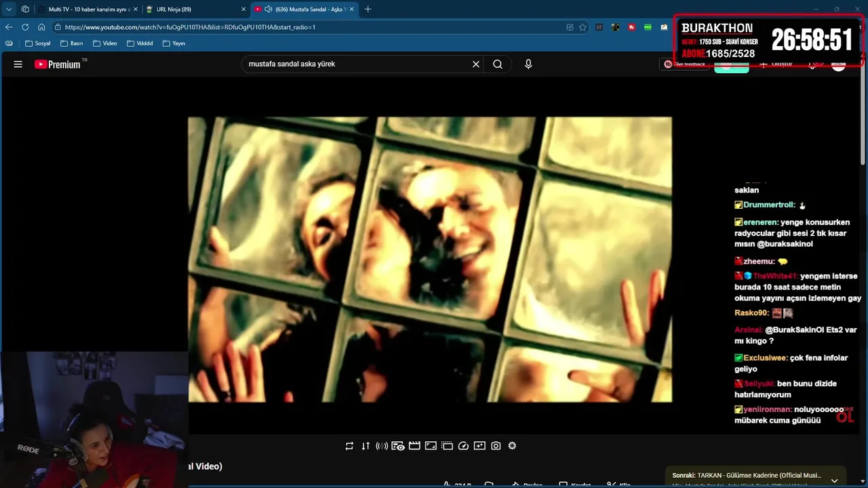Click Sonraki: TARKAN - Gülümse Kaderine text

point(747,475)
